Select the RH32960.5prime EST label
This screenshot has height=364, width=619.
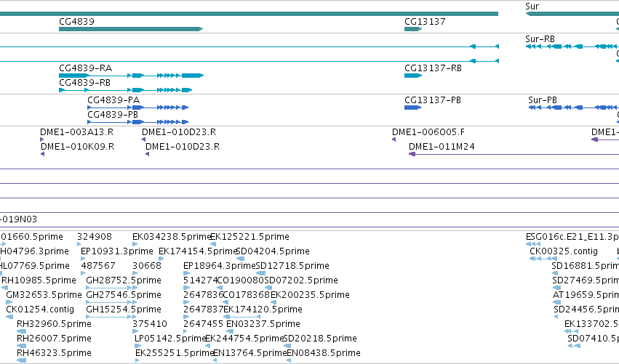(54, 324)
